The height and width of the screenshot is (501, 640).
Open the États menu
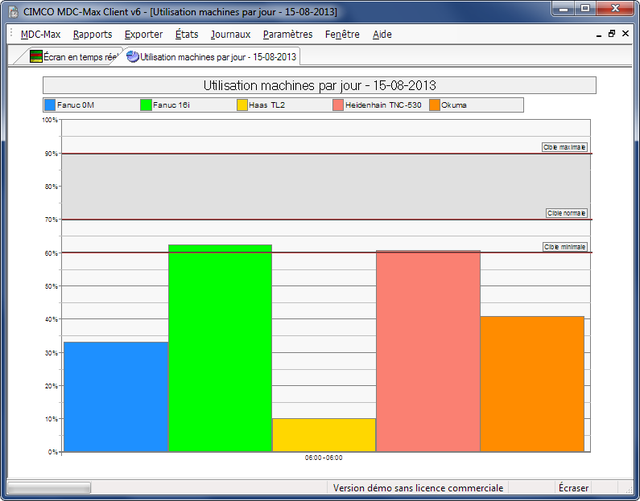(187, 34)
